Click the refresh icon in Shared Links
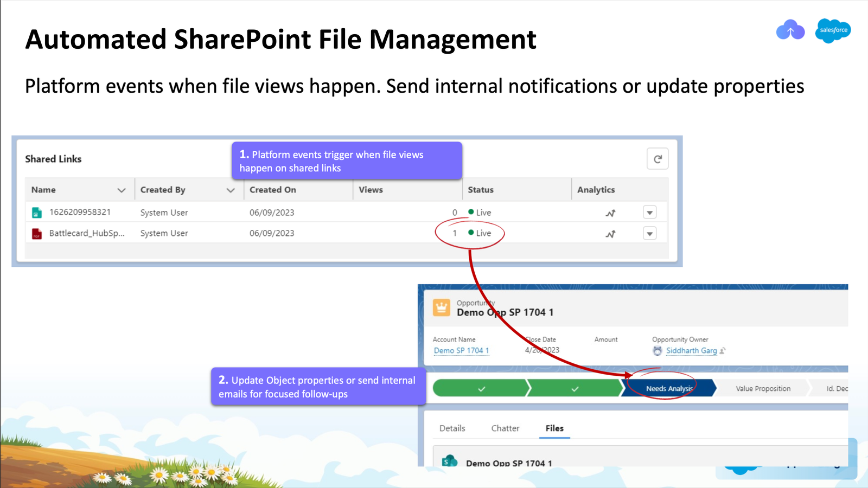 pyautogui.click(x=657, y=159)
